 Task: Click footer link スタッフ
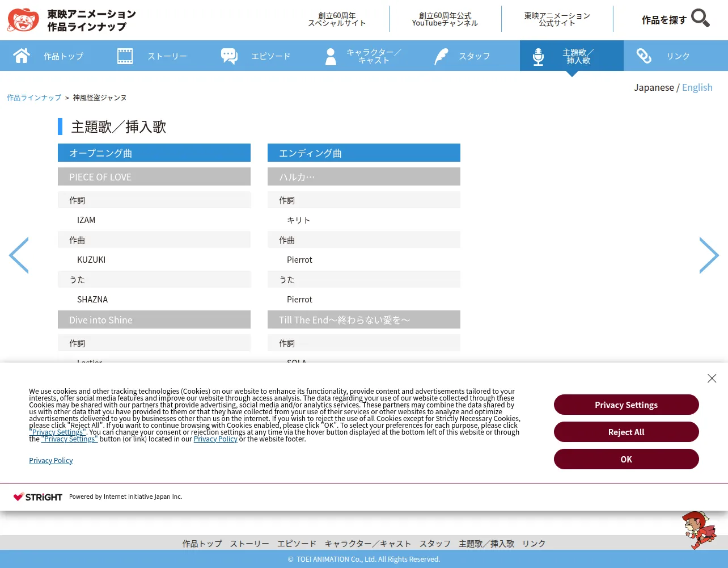[x=435, y=544]
